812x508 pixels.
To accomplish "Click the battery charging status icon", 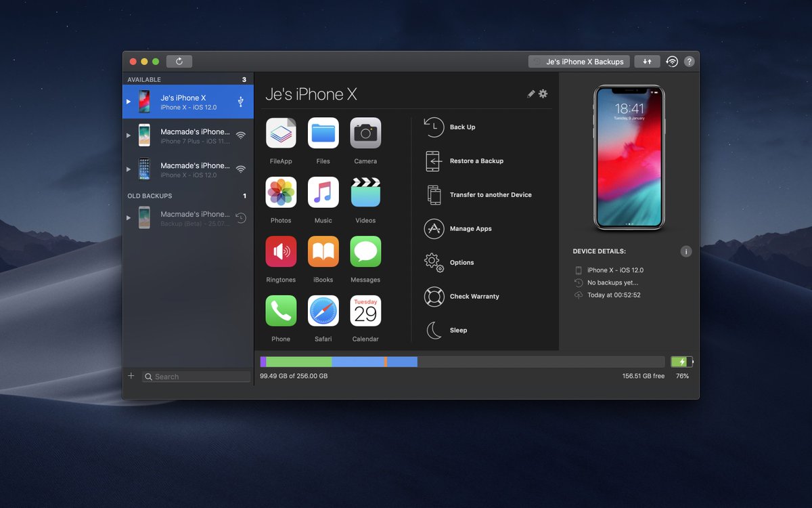I will click(x=682, y=362).
